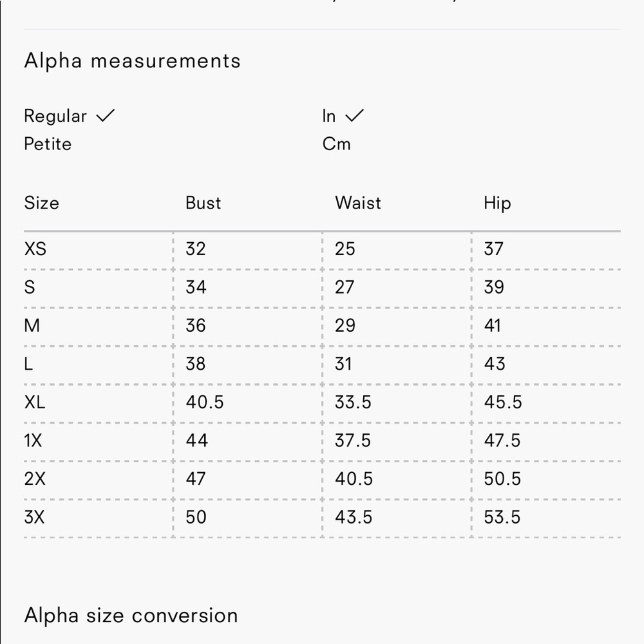This screenshot has width=644, height=644.
Task: Click the 3X size label
Action: [35, 517]
